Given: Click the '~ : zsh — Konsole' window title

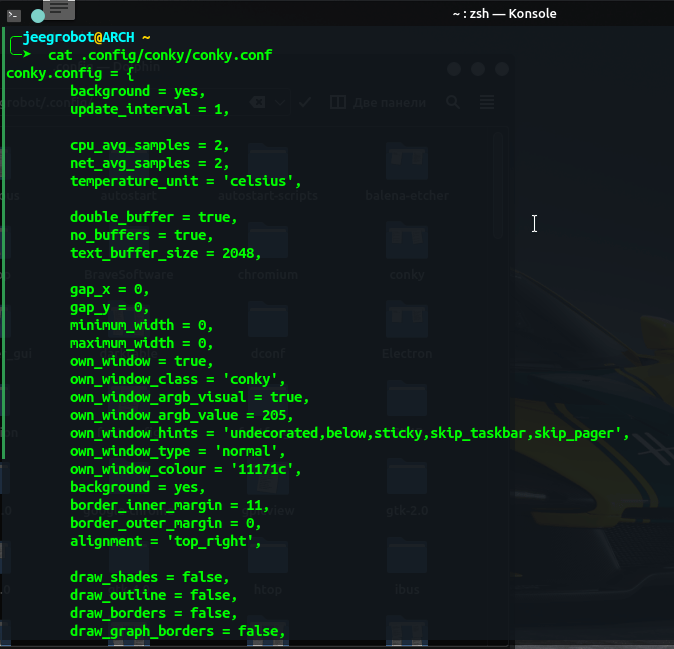Looking at the screenshot, I should (503, 13).
